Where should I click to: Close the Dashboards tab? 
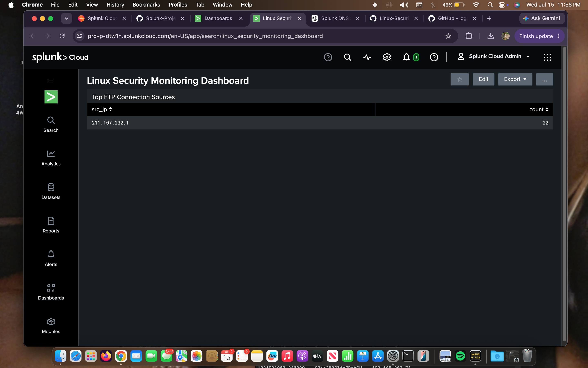[241, 18]
